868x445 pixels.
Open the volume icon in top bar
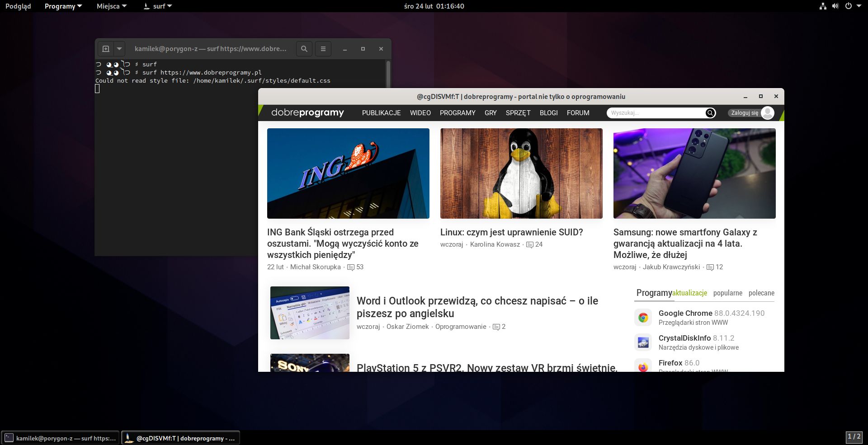(835, 6)
